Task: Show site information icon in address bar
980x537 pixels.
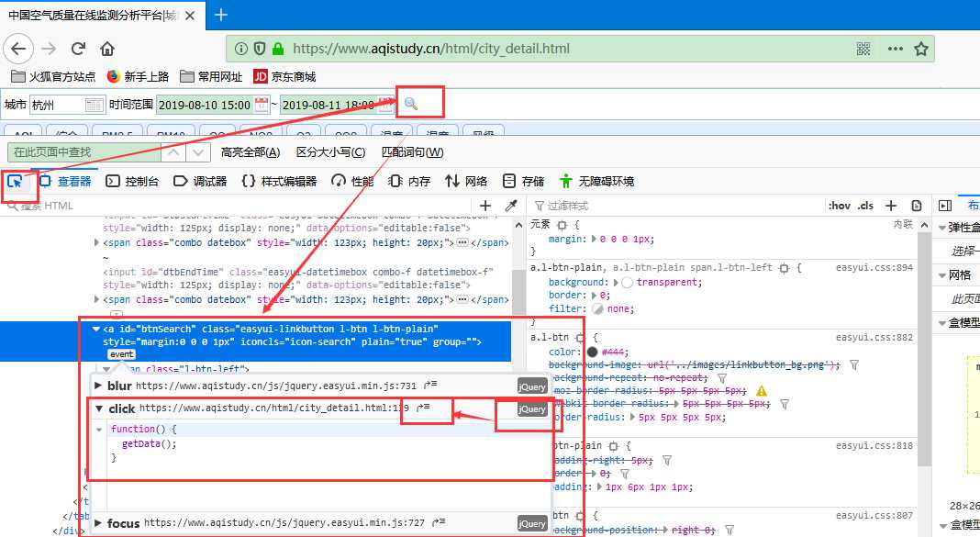Action: point(240,49)
